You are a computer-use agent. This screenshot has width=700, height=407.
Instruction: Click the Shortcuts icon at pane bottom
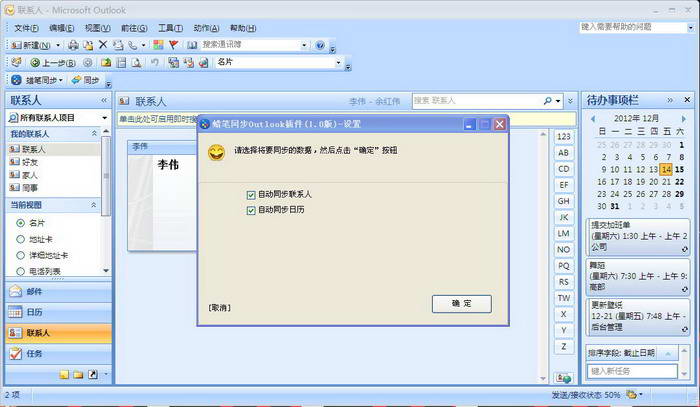pos(92,374)
